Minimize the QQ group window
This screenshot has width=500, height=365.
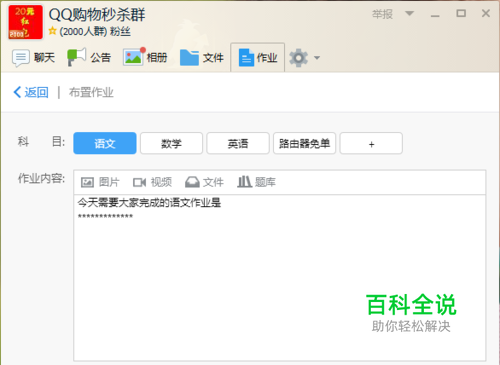[435, 15]
